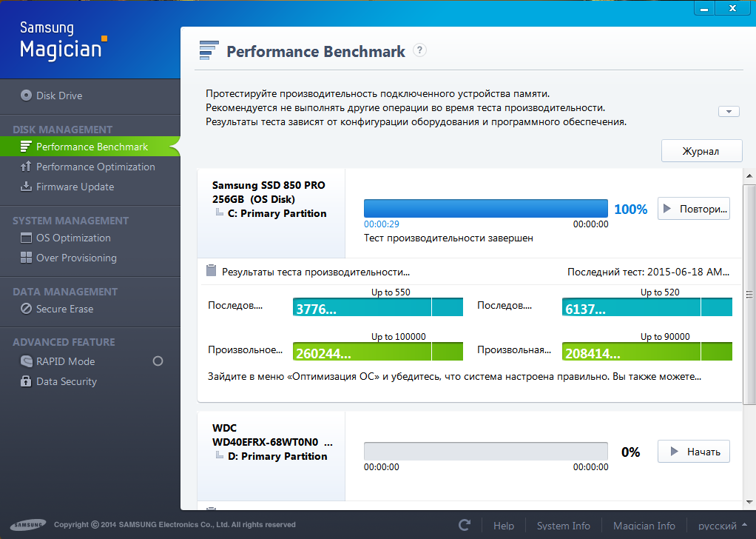Expand the description dropdown arrow
Screen dimensions: 756x539
(729, 112)
